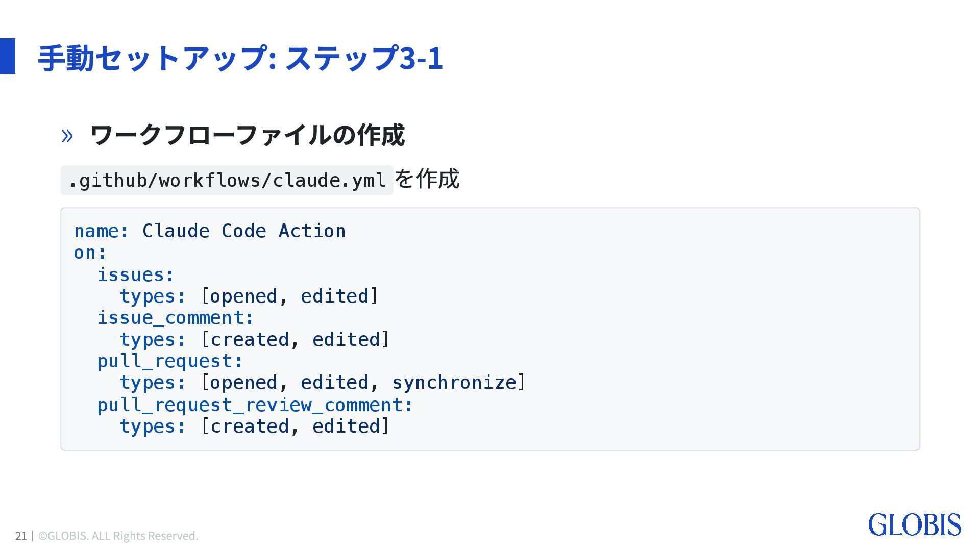Click the 'on:' key in the code

(90, 253)
